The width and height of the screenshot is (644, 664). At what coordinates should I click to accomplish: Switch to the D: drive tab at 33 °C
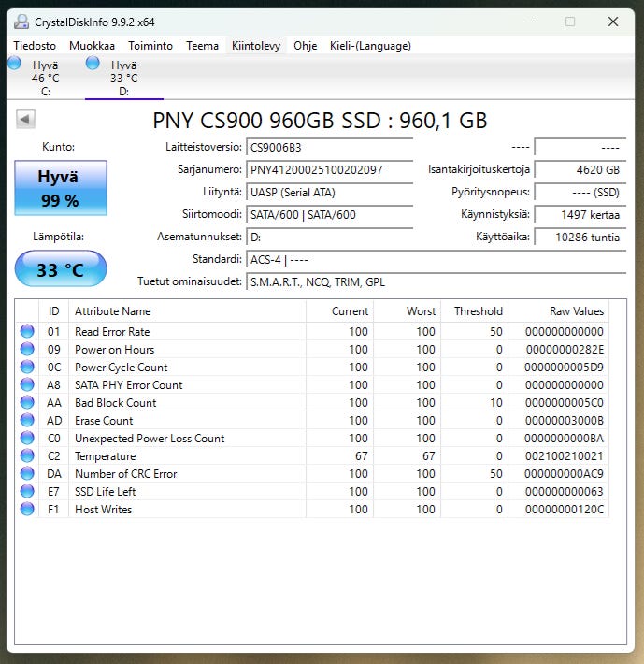tap(124, 78)
